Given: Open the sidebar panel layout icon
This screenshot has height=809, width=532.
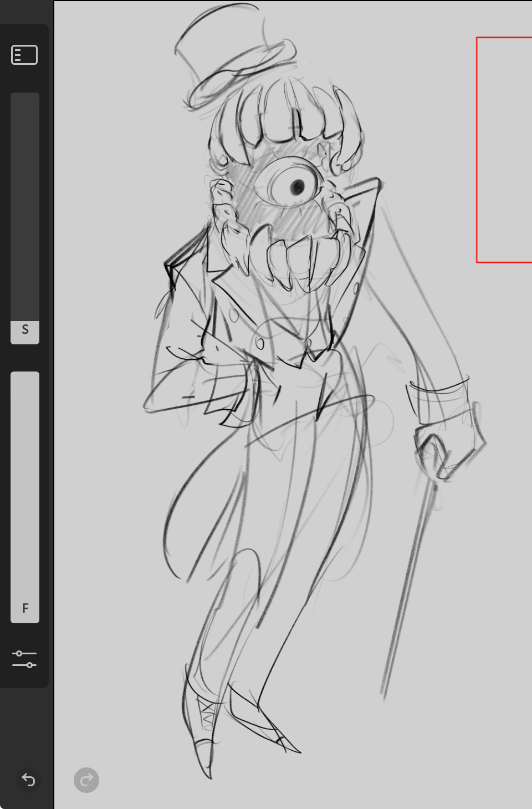Looking at the screenshot, I should (x=24, y=55).
